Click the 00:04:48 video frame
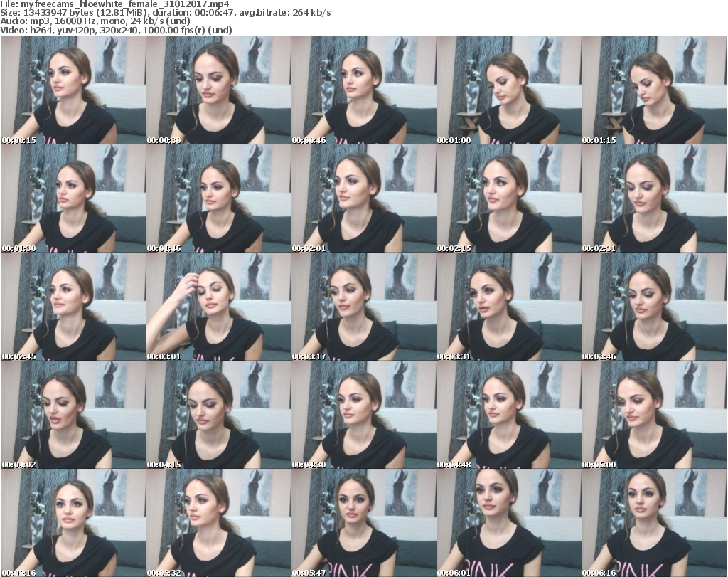The height and width of the screenshot is (577, 728). (508, 414)
